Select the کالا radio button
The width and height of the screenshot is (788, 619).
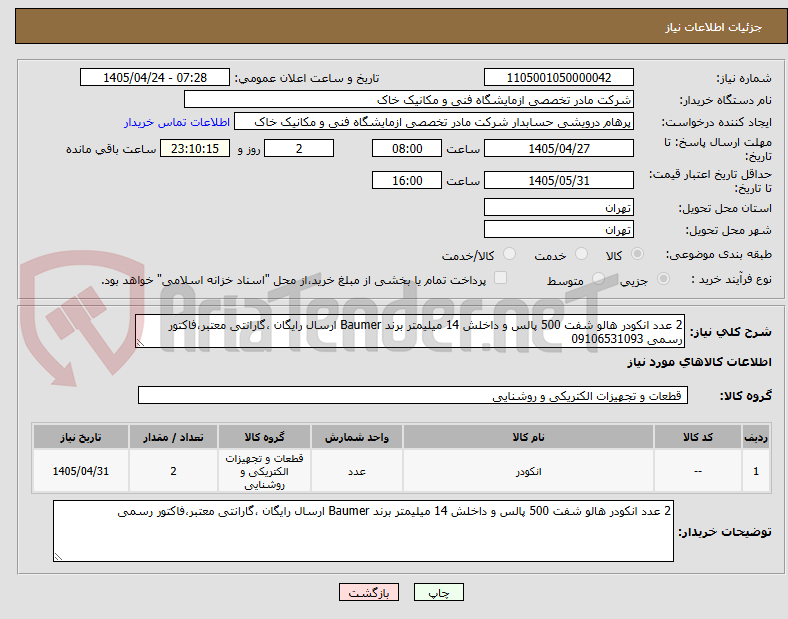pyautogui.click(x=637, y=254)
